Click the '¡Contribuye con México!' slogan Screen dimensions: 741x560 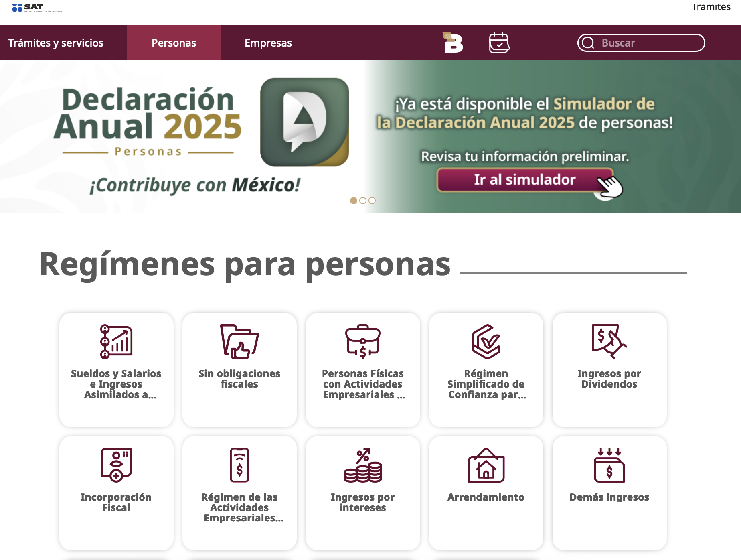195,185
